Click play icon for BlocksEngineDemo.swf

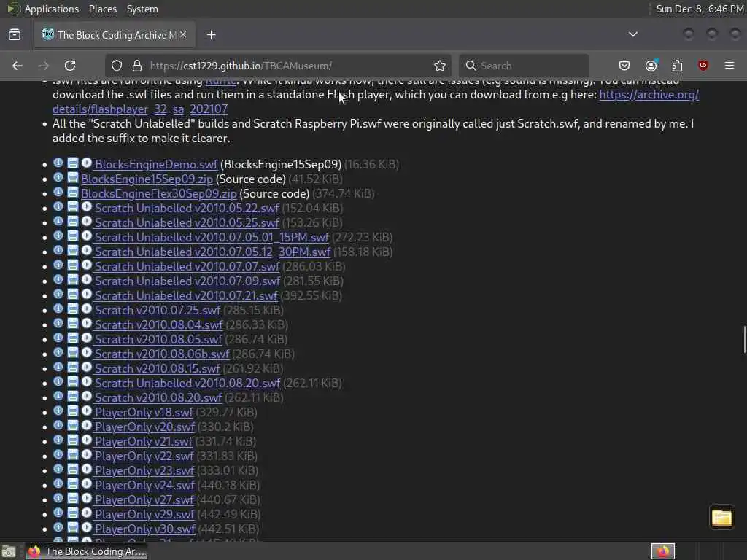86,163
